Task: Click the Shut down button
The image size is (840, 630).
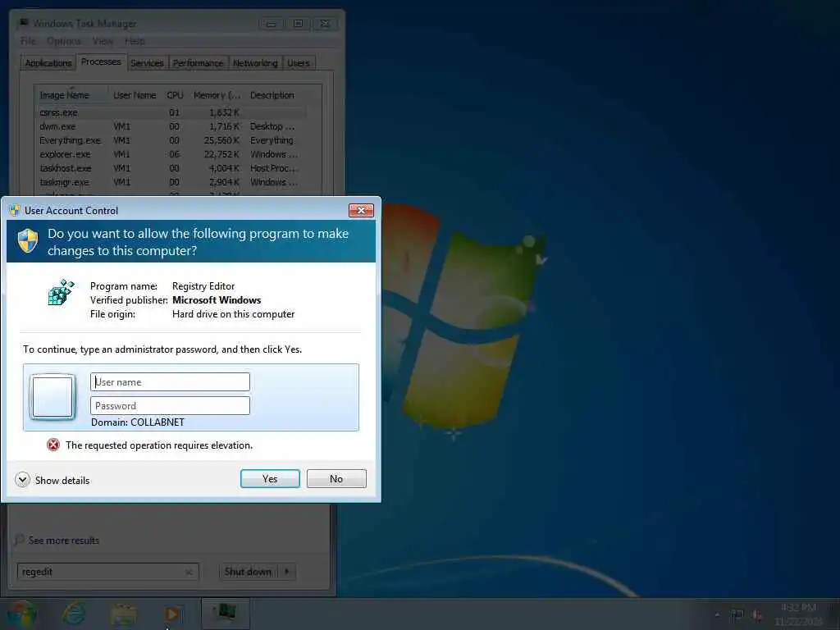Action: (x=248, y=572)
